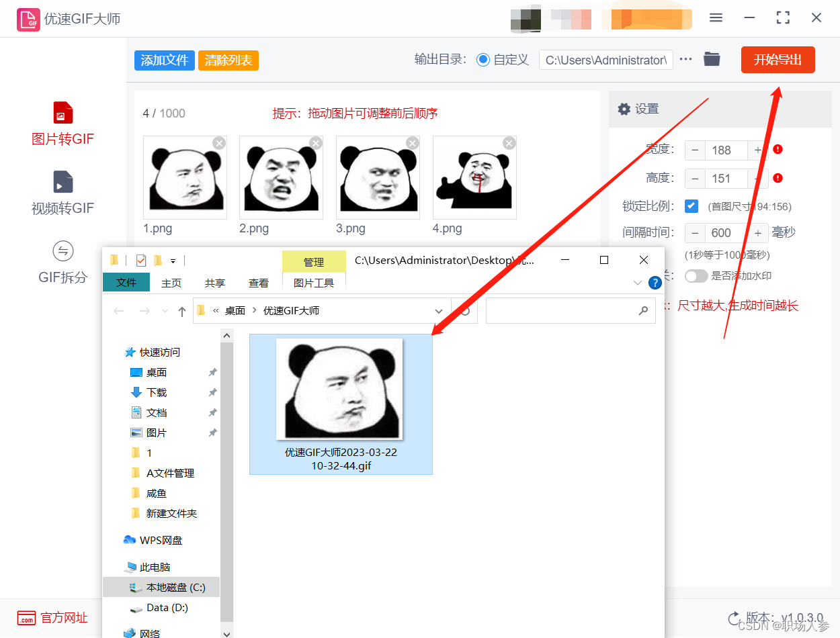840x638 pixels.
Task: Click the Explorer back arrow
Action: pyautogui.click(x=119, y=311)
